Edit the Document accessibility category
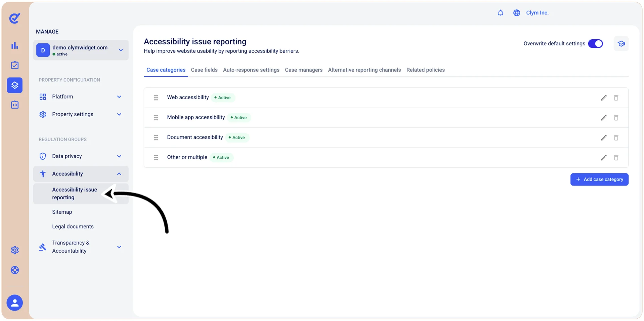 (604, 137)
